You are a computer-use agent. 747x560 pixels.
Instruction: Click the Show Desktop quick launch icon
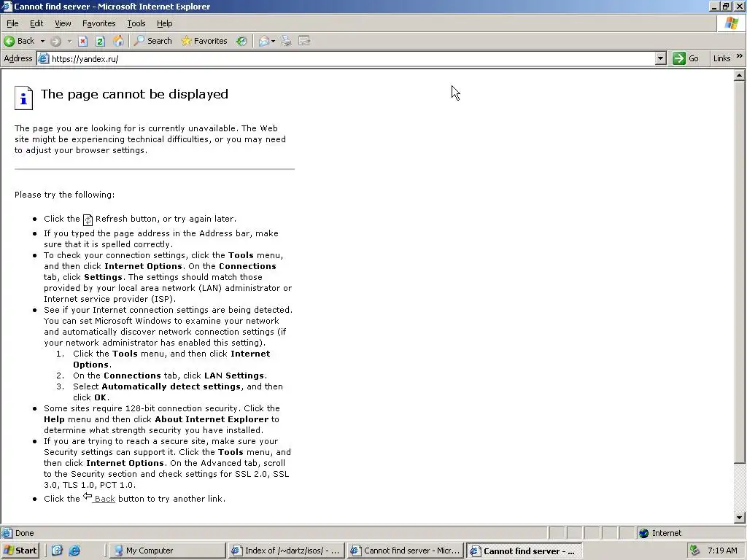click(x=57, y=551)
